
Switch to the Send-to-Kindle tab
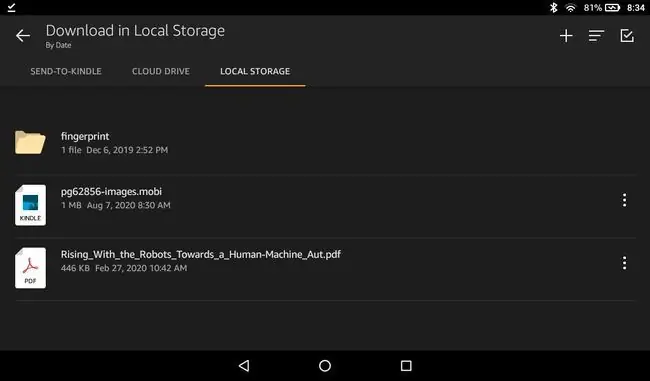pos(65,71)
